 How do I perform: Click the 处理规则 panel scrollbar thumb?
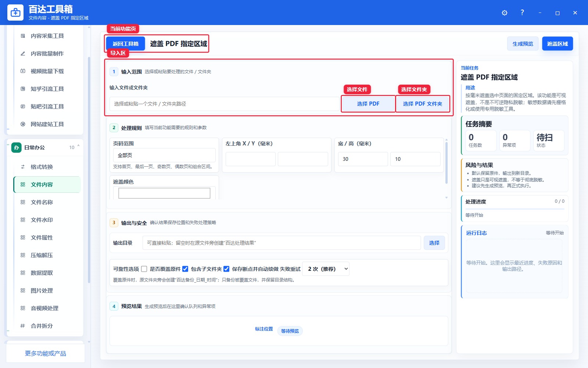(447, 163)
